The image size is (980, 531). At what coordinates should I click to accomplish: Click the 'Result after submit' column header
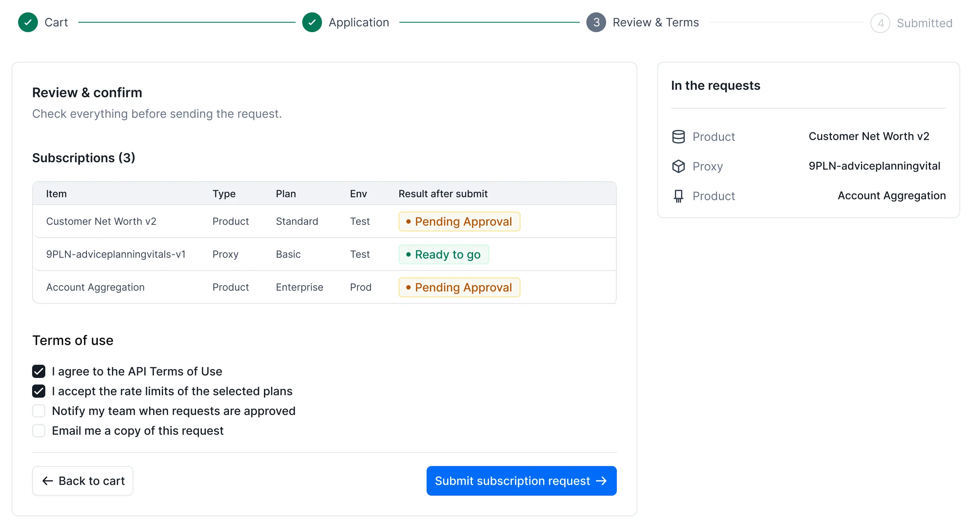coord(443,194)
